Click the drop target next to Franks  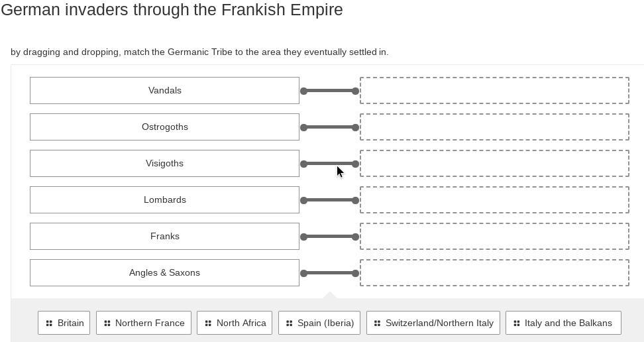tap(494, 237)
